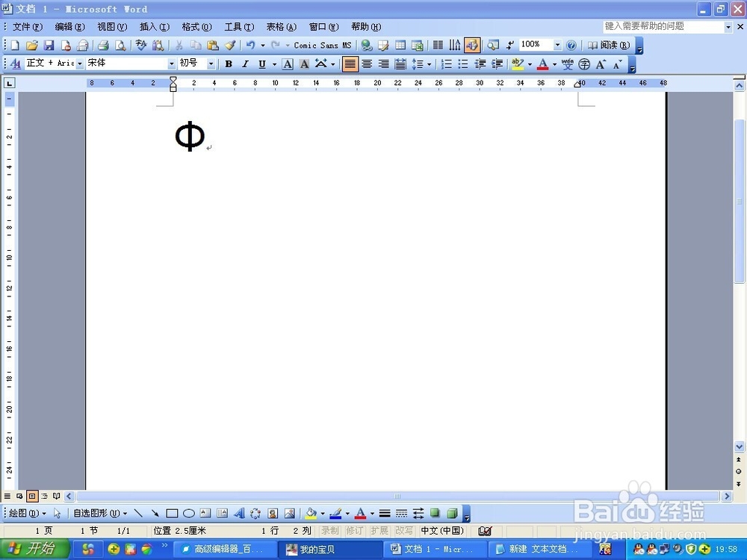
Task: Toggle Bold formatting
Action: click(x=229, y=63)
